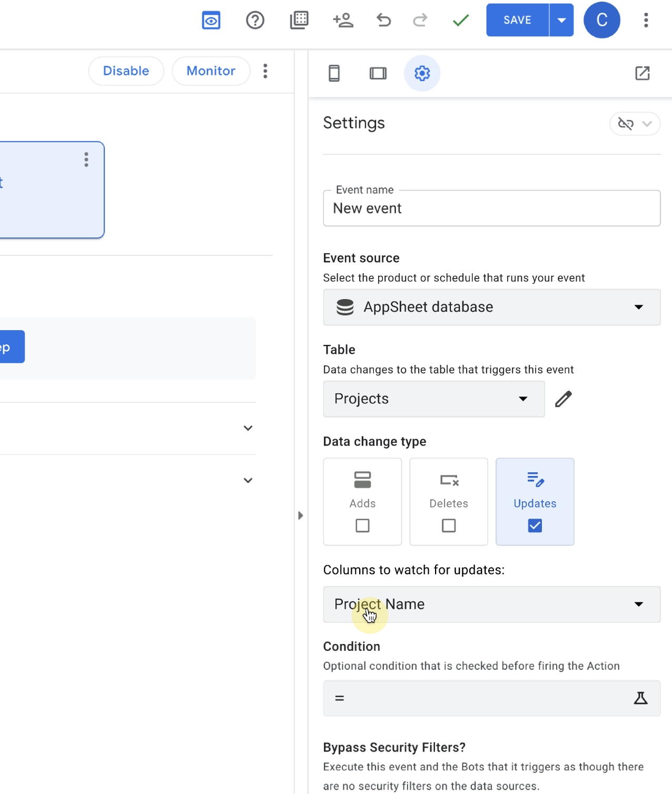Click the pencil icon to edit table

click(563, 399)
